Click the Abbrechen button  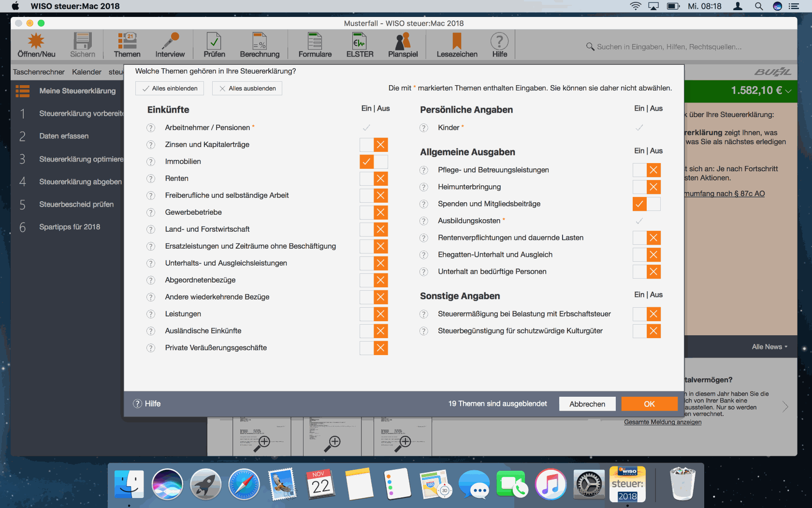click(x=587, y=404)
